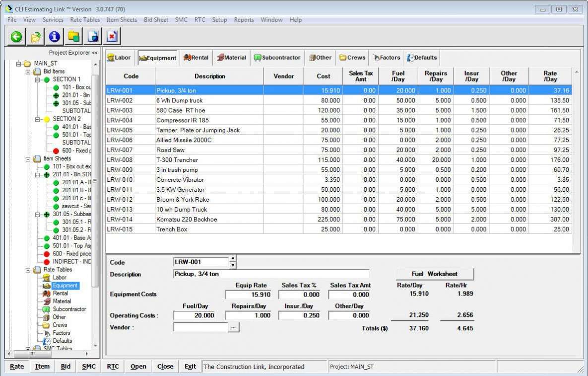
Task: Click the Labor icon in Rate Tables tree
Action: (47, 278)
